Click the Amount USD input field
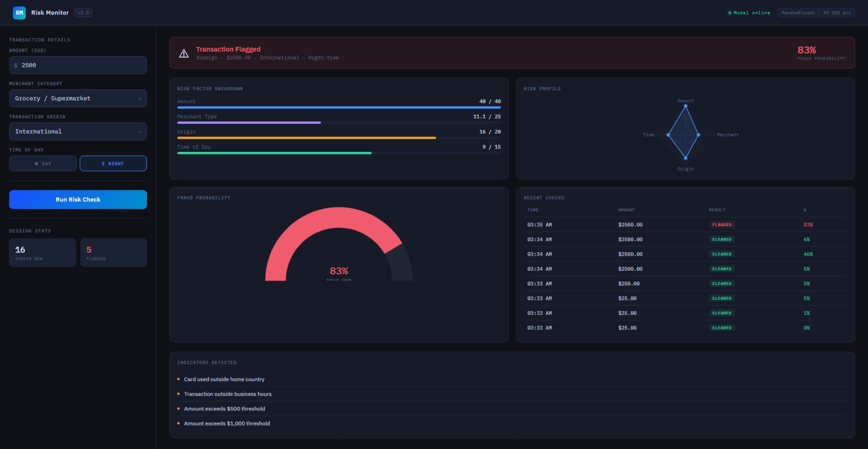This screenshot has height=449, width=868. pyautogui.click(x=78, y=65)
